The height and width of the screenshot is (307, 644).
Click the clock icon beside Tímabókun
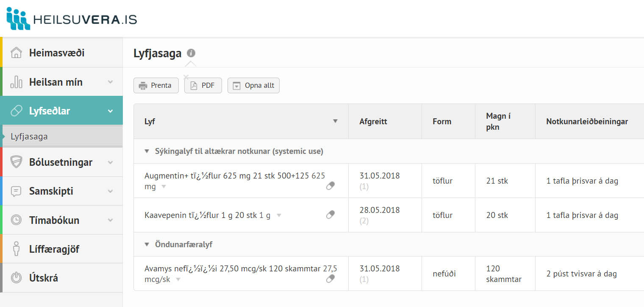tap(16, 220)
